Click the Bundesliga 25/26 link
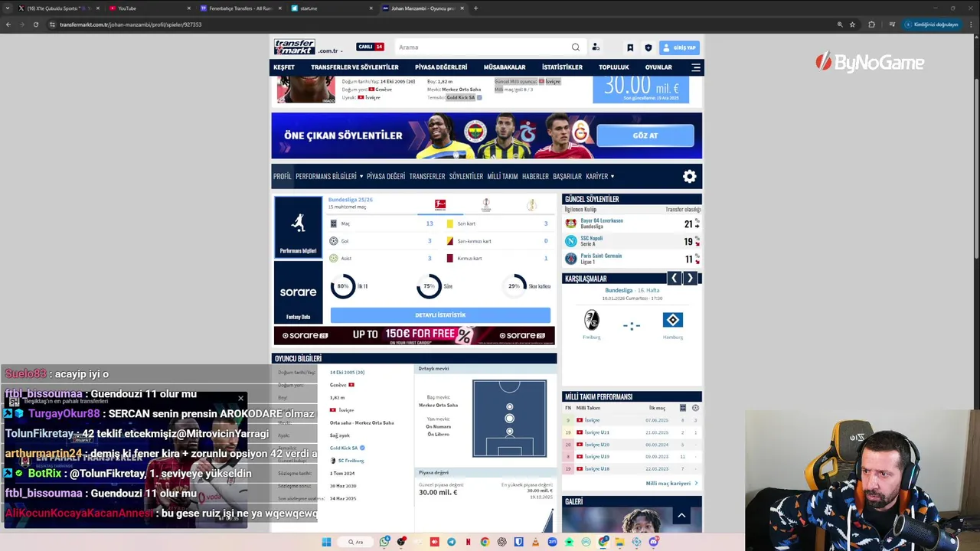Screen dimensions: 980x551 point(351,200)
